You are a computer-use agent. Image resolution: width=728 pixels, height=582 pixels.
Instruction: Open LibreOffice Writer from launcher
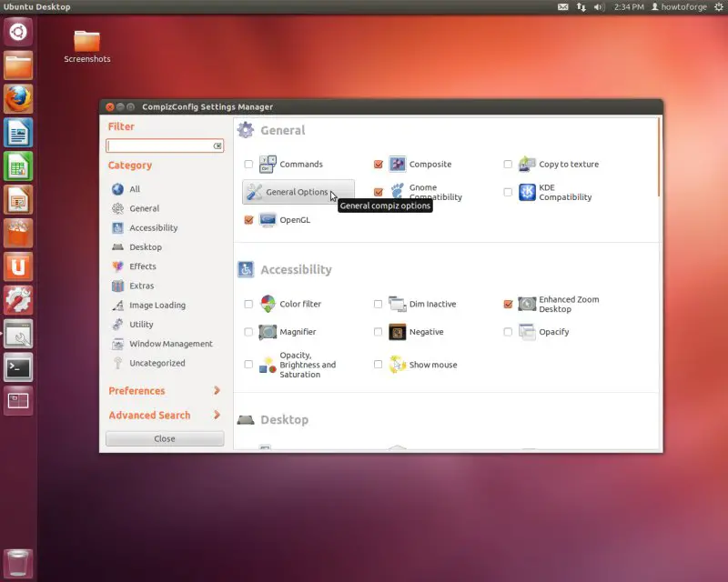coord(18,133)
